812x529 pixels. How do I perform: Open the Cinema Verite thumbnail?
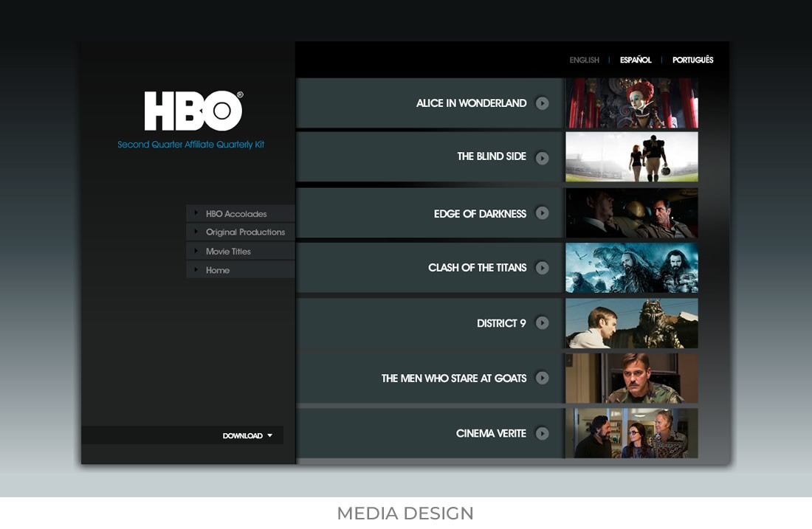coord(632,433)
